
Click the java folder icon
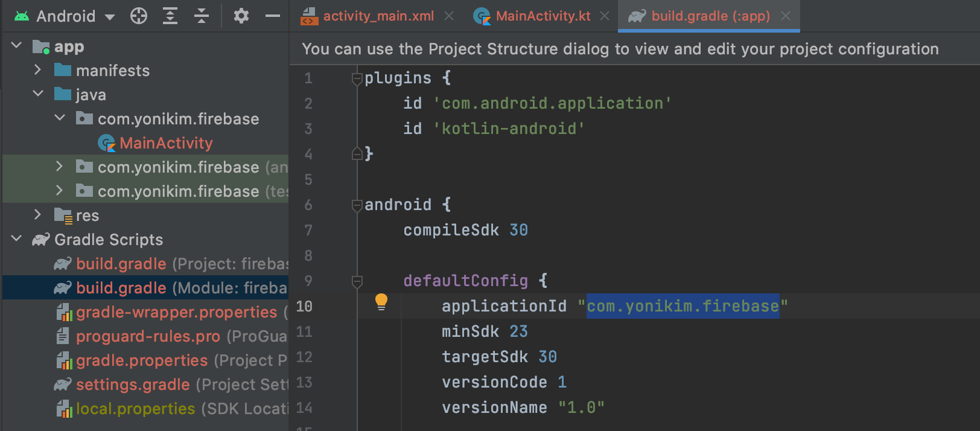pos(63,94)
